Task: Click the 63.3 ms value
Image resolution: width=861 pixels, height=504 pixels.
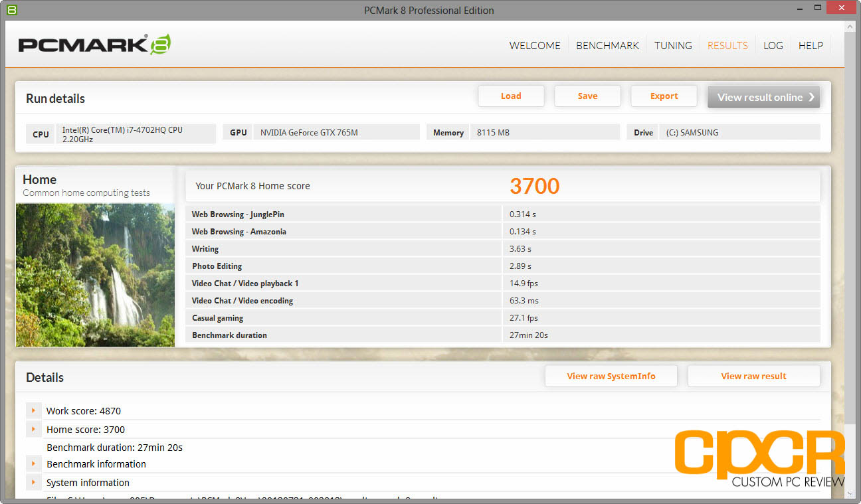Action: click(x=524, y=301)
